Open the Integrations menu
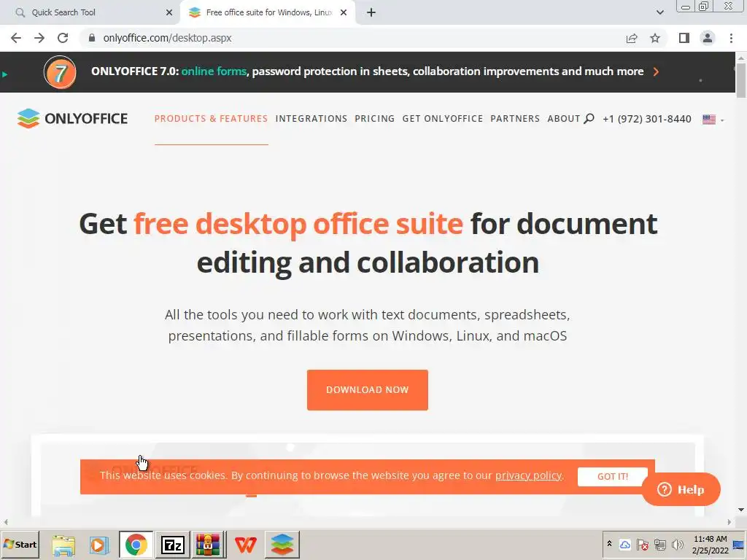This screenshot has height=560, width=747. 311,119
